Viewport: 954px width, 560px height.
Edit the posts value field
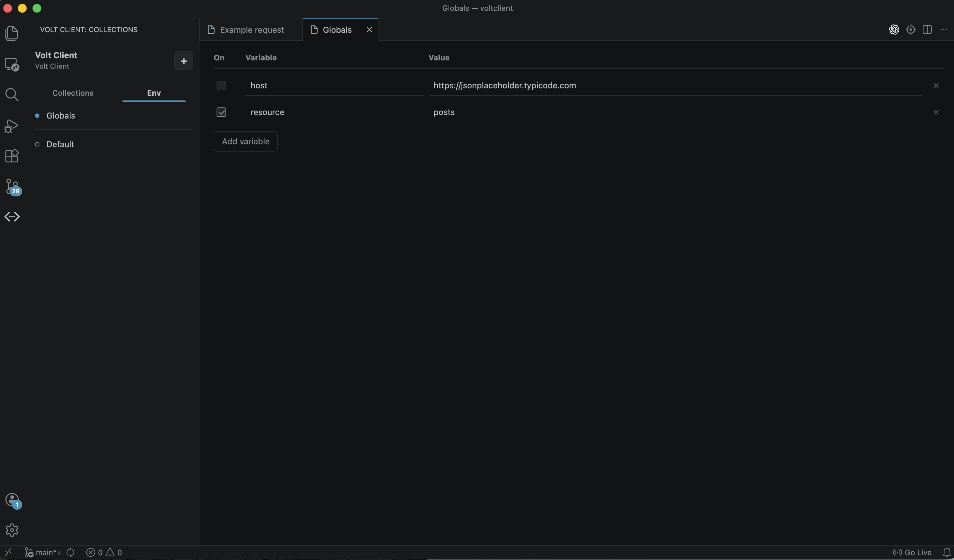[x=675, y=113]
